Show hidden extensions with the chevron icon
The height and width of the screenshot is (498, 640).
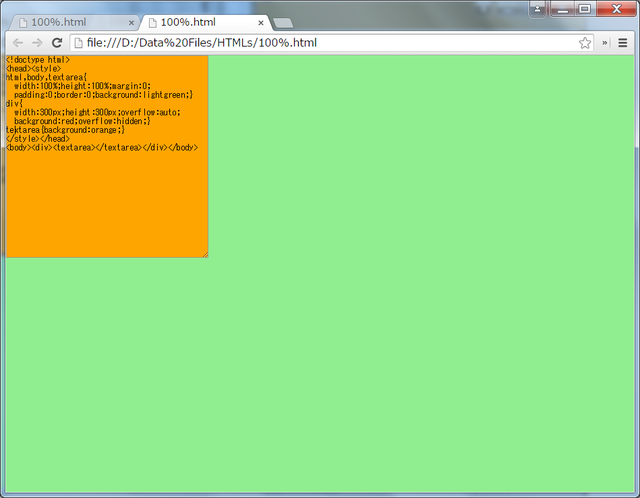(604, 43)
